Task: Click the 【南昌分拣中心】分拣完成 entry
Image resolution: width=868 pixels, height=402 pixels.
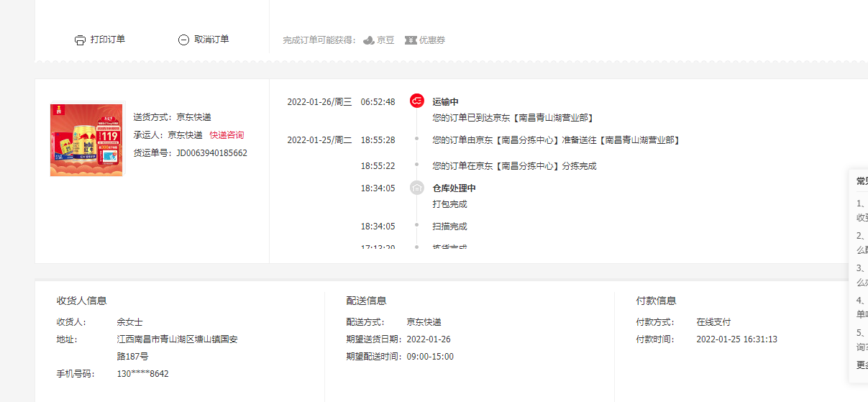Action: [x=514, y=166]
